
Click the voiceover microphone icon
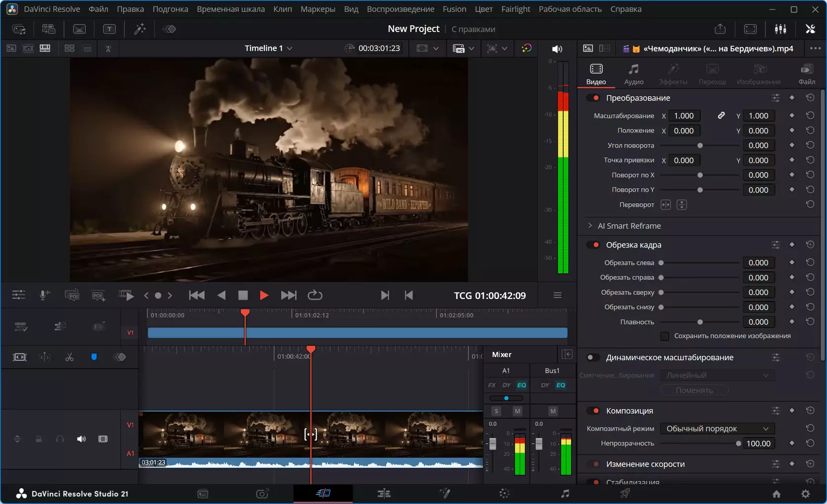click(x=44, y=295)
